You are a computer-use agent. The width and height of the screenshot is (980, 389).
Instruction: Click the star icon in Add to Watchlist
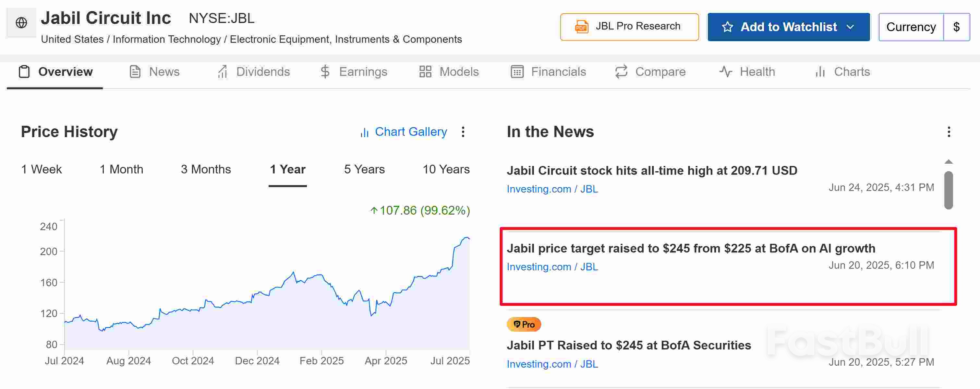click(728, 27)
